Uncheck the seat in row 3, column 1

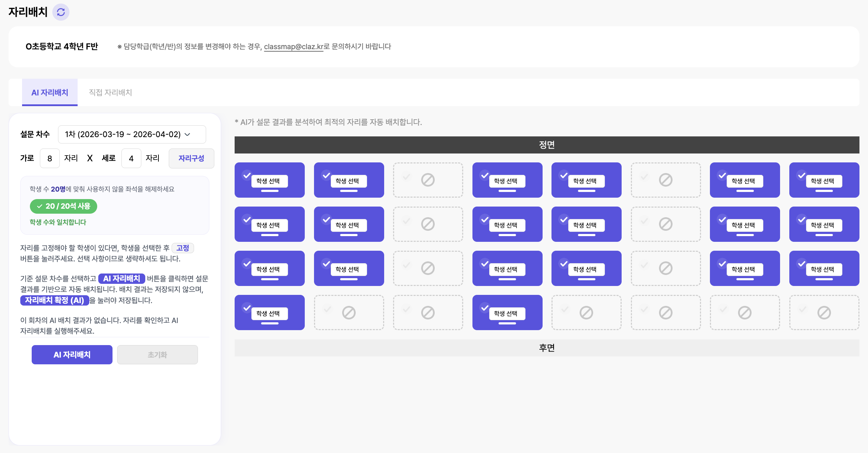tap(247, 264)
